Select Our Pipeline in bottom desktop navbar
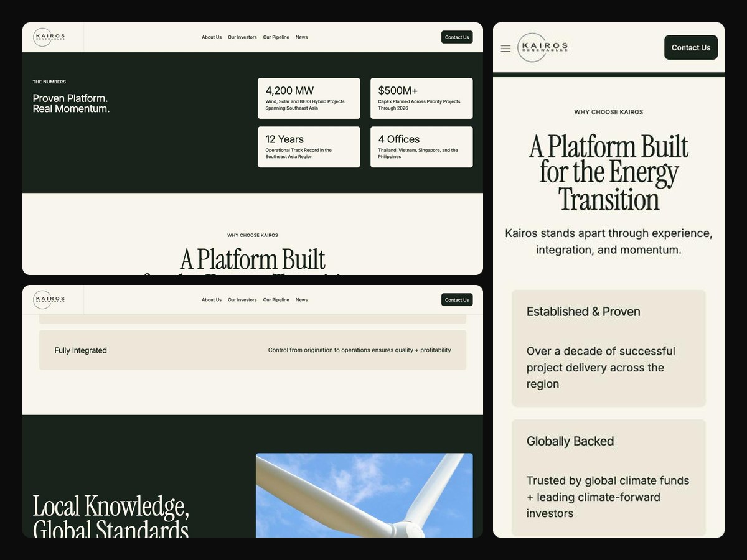This screenshot has height=560, width=747. [276, 300]
